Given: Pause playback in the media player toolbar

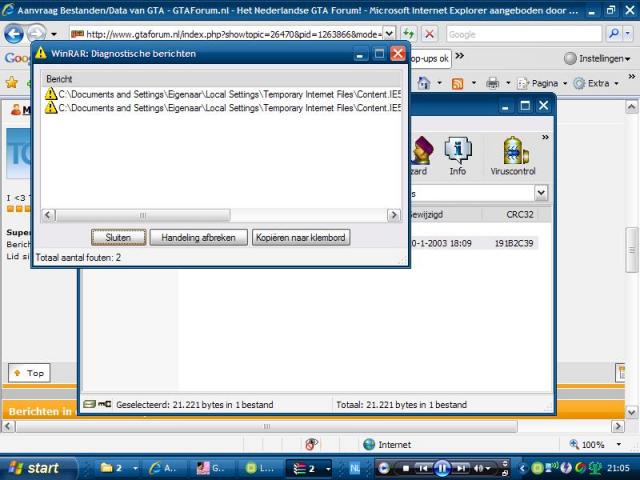Looking at the screenshot, I should point(442,468).
